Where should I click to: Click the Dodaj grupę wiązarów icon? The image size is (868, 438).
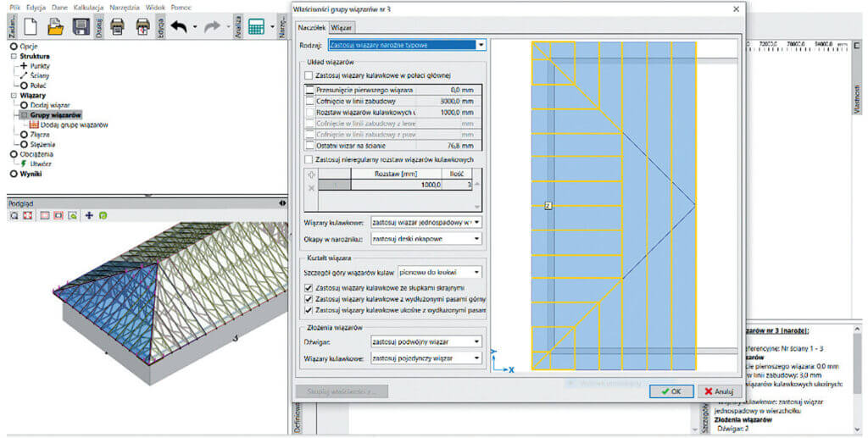coord(34,125)
